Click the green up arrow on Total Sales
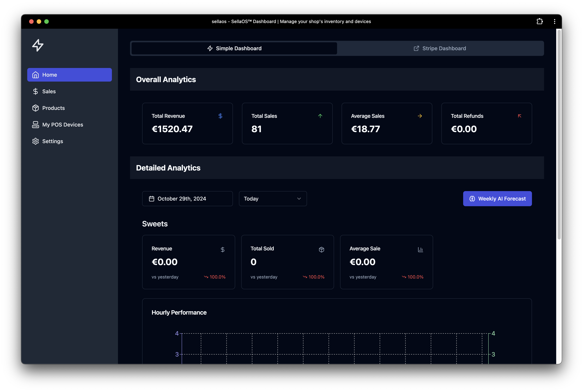Screen dimensions: 583x392 tap(320, 116)
